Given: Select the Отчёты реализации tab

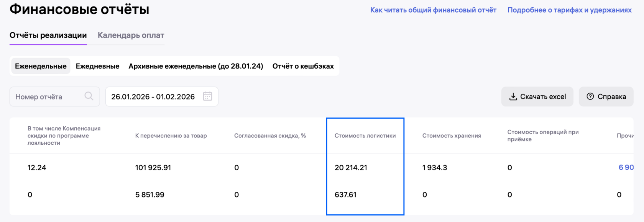Looking at the screenshot, I should [x=48, y=35].
